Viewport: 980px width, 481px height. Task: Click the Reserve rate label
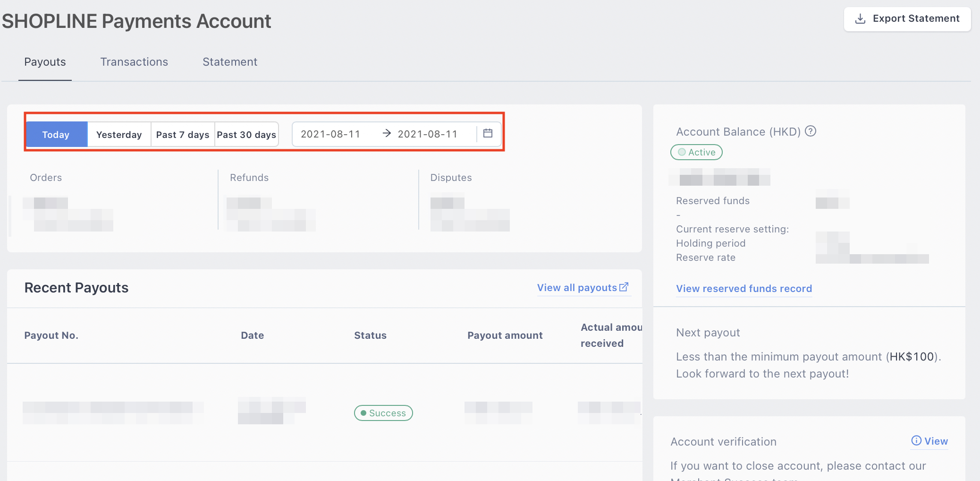[x=706, y=258]
